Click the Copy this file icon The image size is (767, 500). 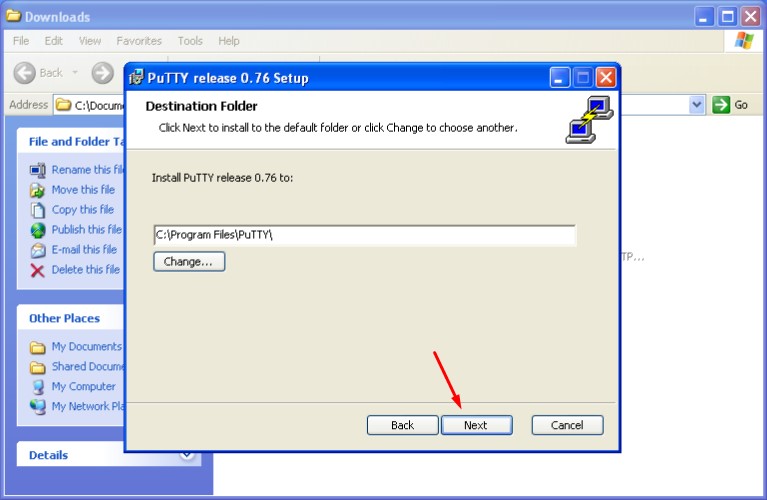click(38, 210)
